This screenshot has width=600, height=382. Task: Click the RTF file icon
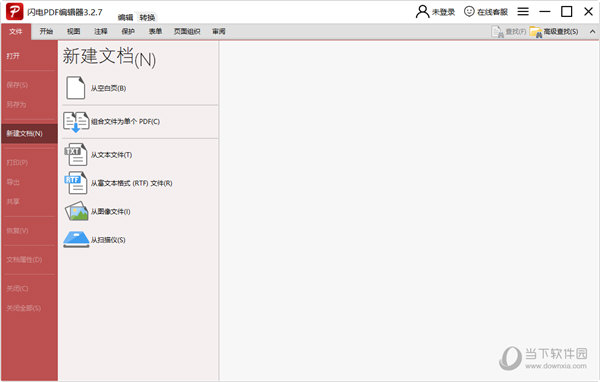point(76,183)
